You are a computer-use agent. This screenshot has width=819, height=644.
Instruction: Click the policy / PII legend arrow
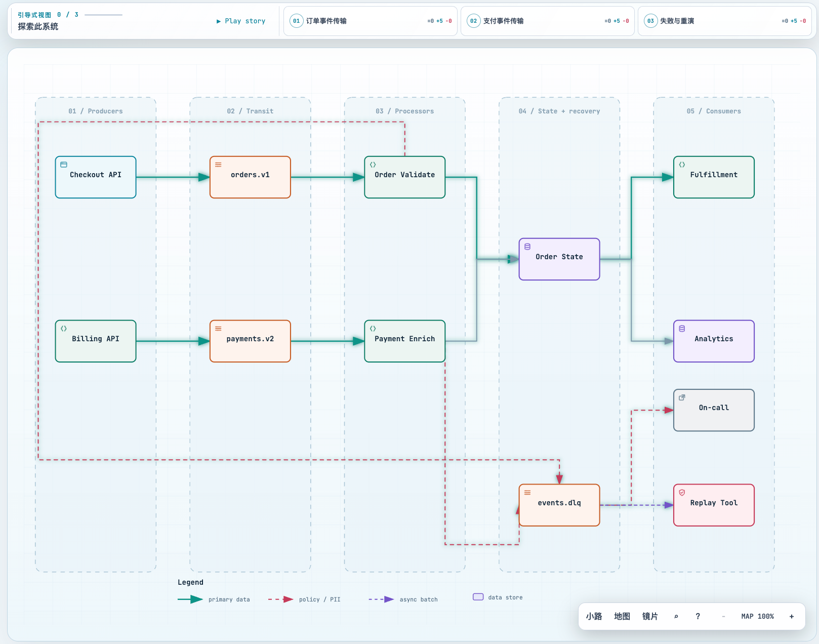(281, 599)
